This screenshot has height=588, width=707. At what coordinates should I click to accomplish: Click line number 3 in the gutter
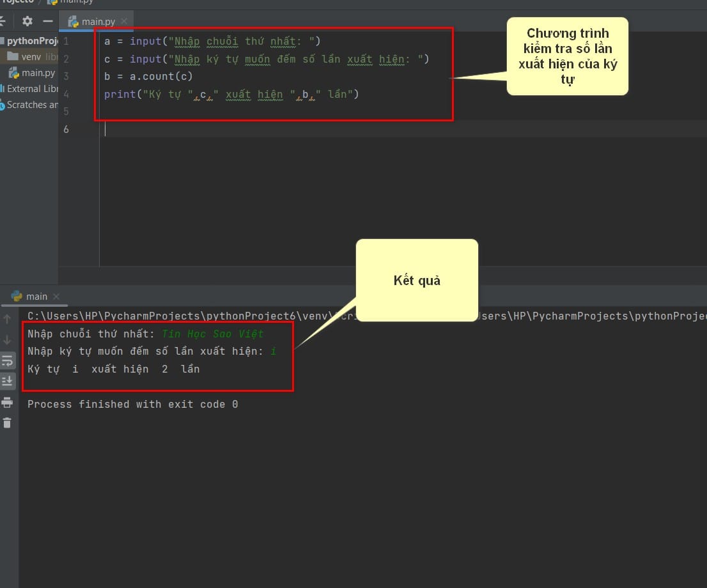pos(66,76)
